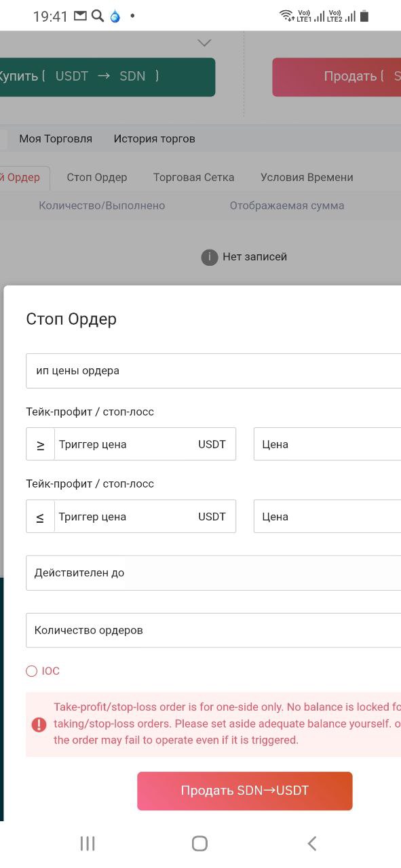Open the Моя Торговля tab
The height and width of the screenshot is (868, 401).
coord(56,138)
